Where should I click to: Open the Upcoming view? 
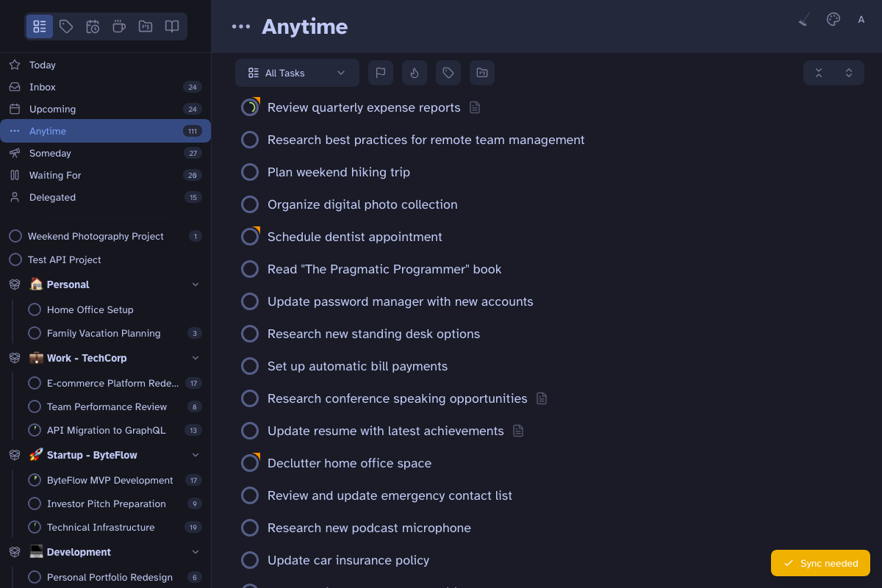coord(52,109)
